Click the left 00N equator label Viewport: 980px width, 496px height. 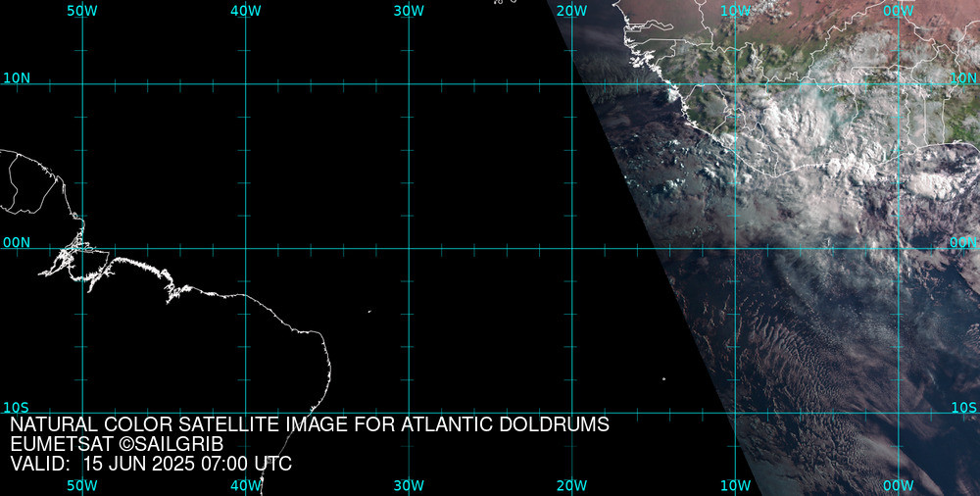[x=17, y=243]
